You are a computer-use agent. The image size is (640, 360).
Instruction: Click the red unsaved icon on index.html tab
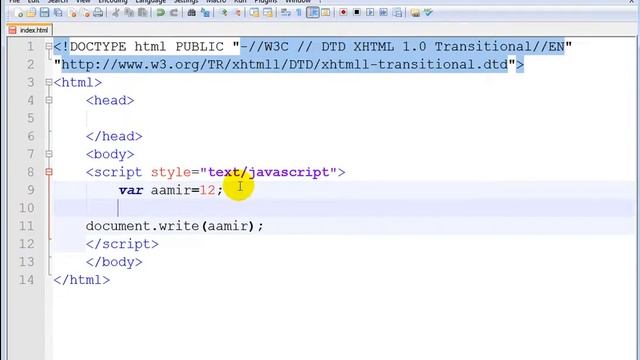coord(13,30)
